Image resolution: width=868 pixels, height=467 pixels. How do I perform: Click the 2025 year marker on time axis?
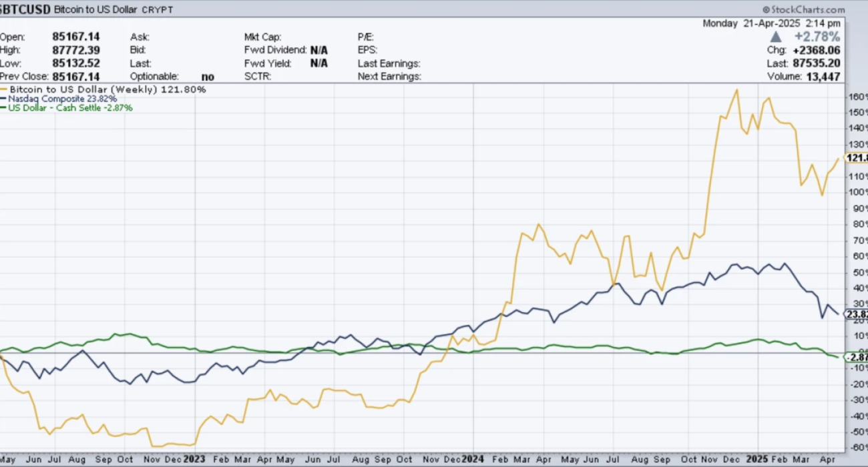758,459
